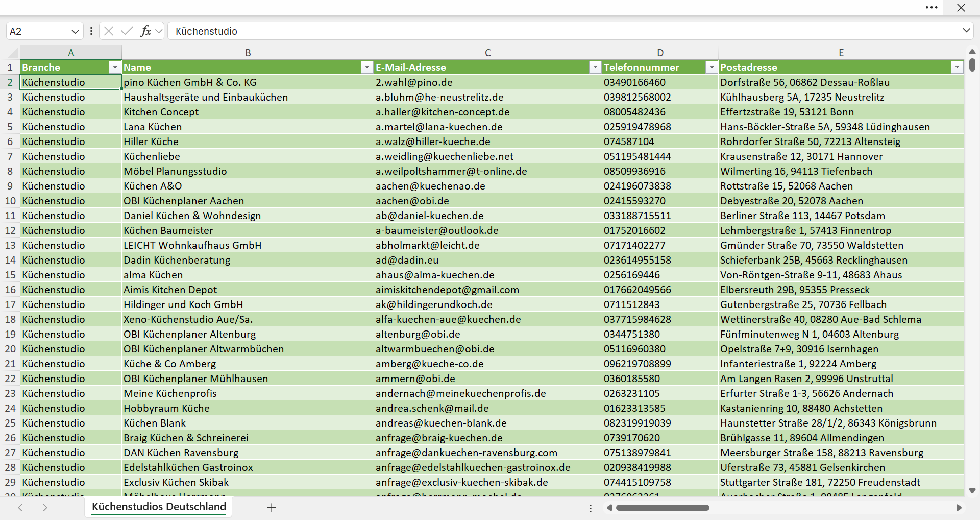The height and width of the screenshot is (520, 980).
Task: Select the Küche & Co Amberg cell
Action: pyautogui.click(x=248, y=364)
